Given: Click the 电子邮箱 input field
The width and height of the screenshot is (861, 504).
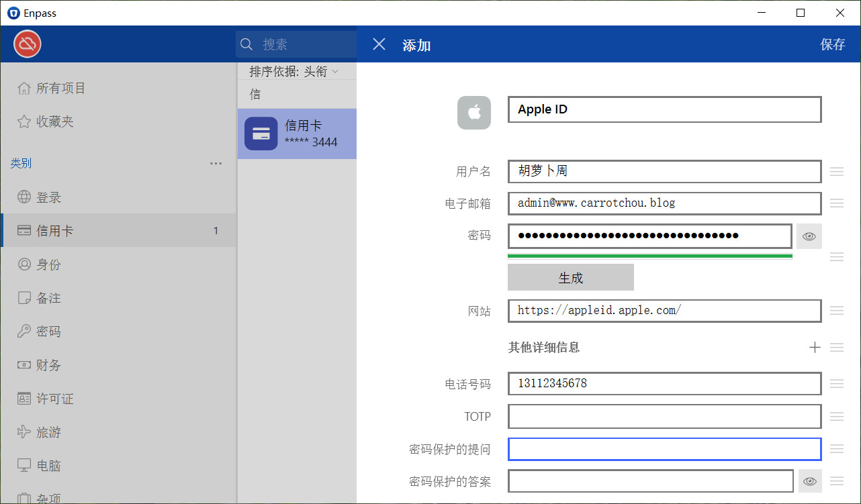Looking at the screenshot, I should [665, 203].
